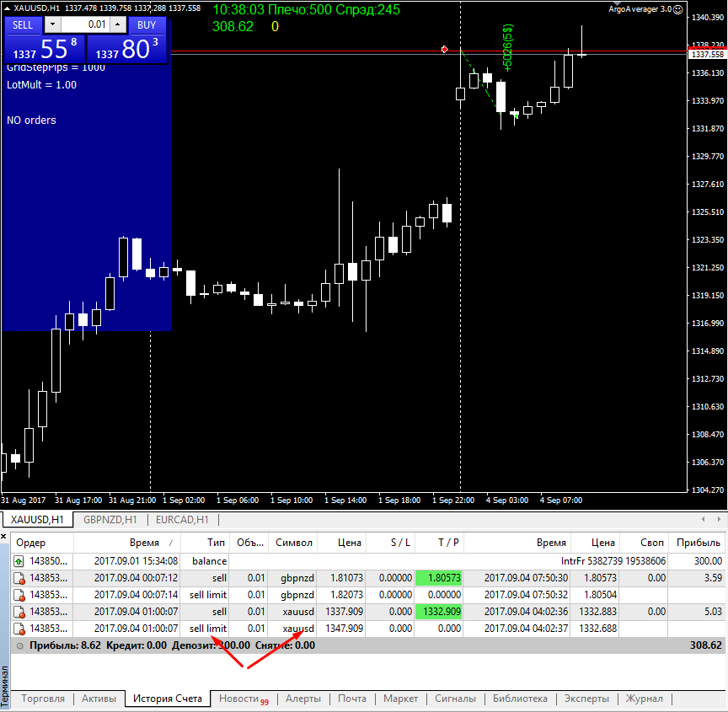
Task: Click the xauusd sell limit row icon
Action: point(19,629)
